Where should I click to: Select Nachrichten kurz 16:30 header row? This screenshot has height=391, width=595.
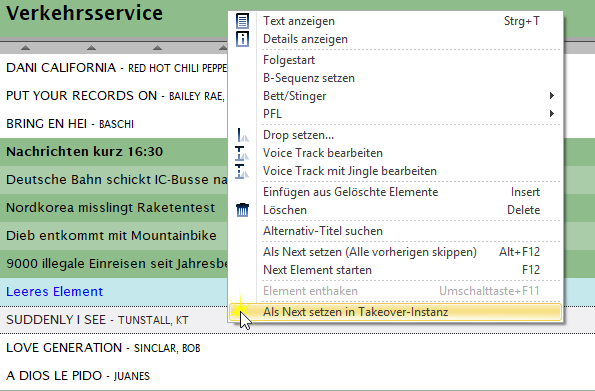pyautogui.click(x=114, y=152)
